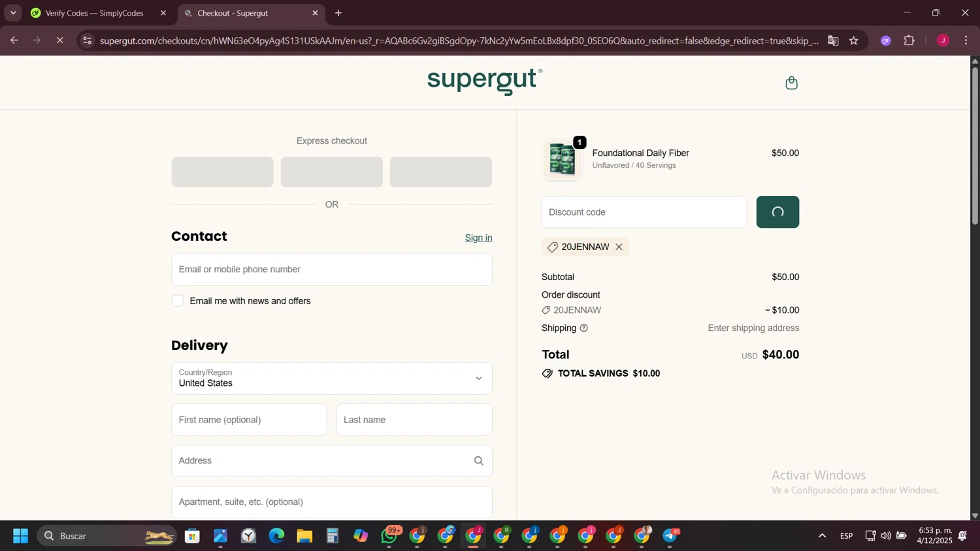Screen dimensions: 980x551
Task: Open the Windows Start menu
Action: [20, 536]
